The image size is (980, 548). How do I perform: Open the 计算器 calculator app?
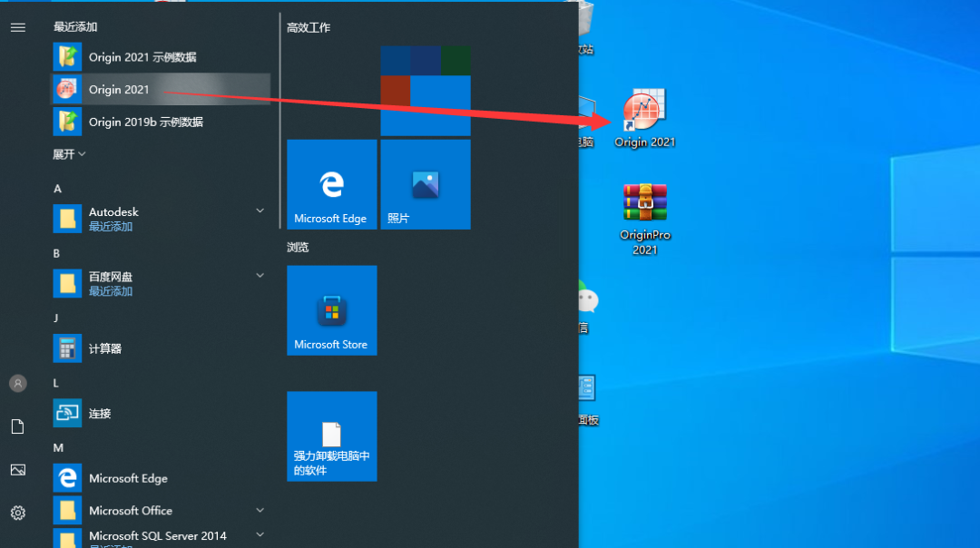tap(104, 348)
